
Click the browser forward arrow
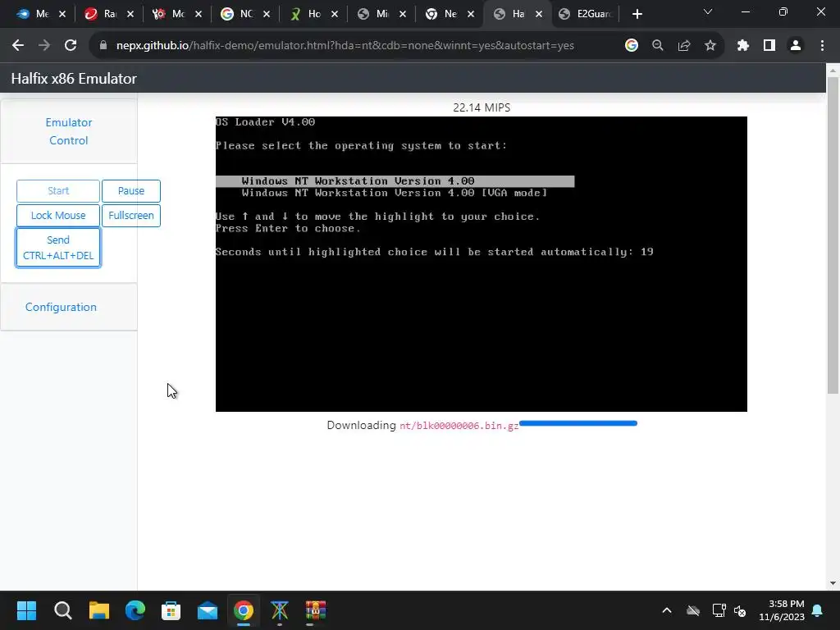[44, 46]
